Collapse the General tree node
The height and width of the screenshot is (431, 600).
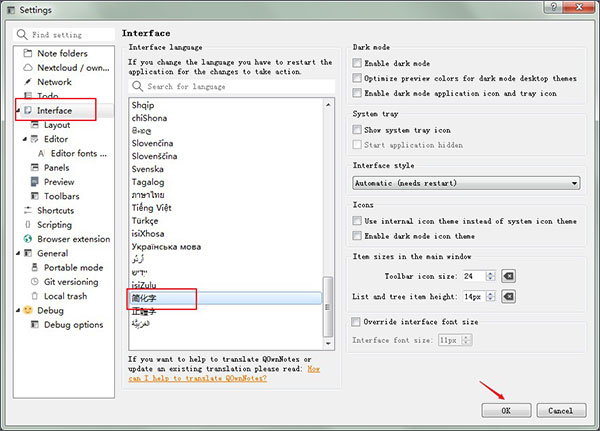point(18,253)
